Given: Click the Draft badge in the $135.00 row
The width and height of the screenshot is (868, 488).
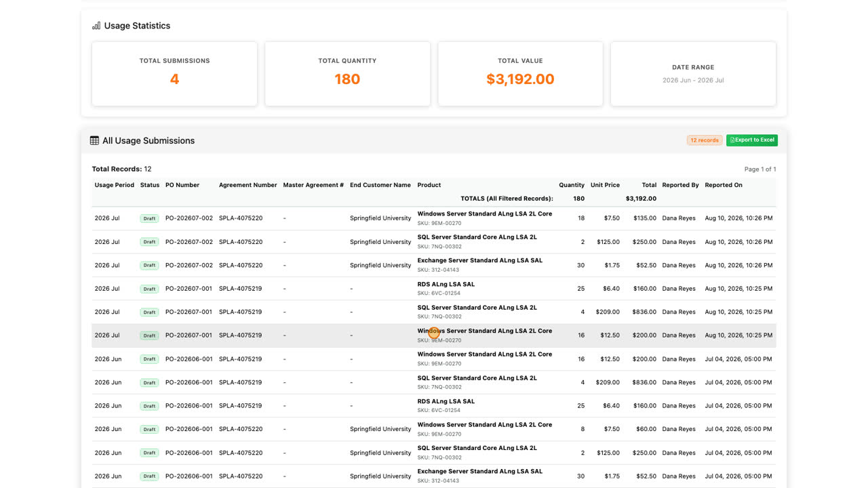Looking at the screenshot, I should click(x=149, y=218).
